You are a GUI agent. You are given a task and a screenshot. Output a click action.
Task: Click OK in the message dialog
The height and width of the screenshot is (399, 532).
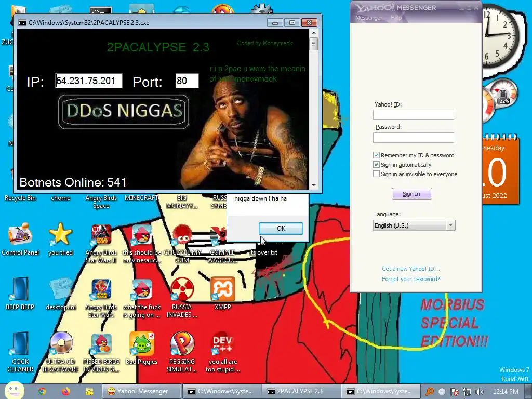point(281,229)
